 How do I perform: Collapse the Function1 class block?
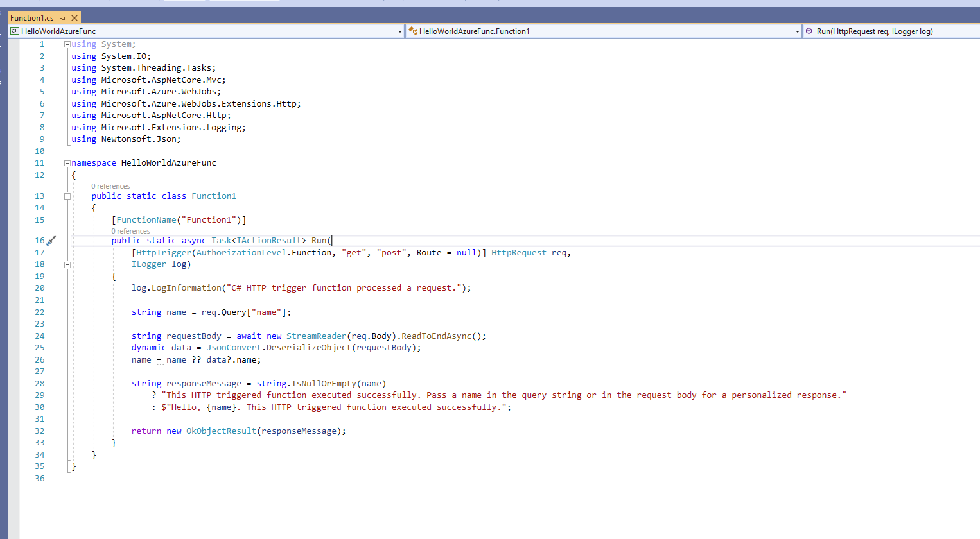tap(67, 196)
